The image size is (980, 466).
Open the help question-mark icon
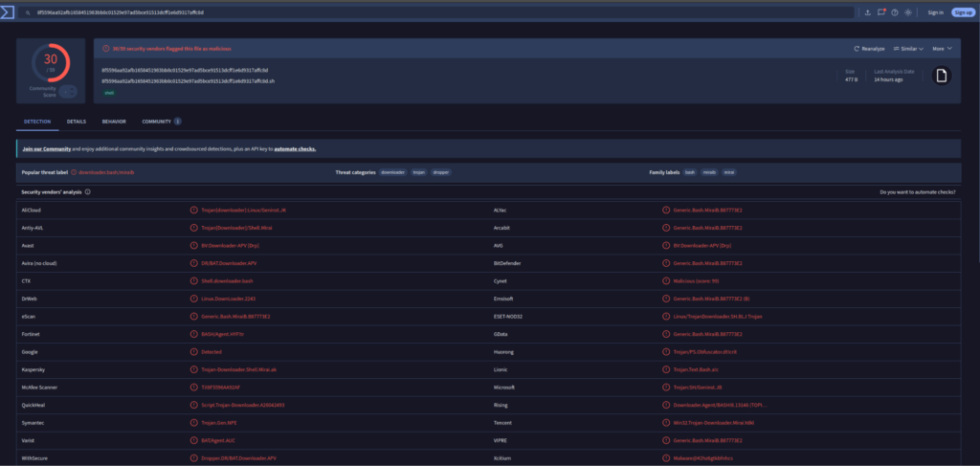(895, 12)
